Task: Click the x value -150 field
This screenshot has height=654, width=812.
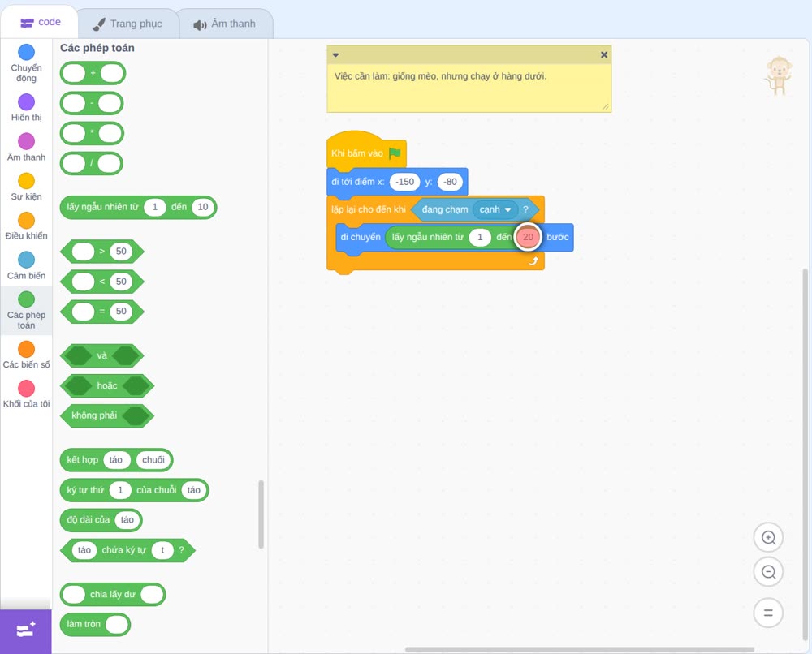Action: 404,182
